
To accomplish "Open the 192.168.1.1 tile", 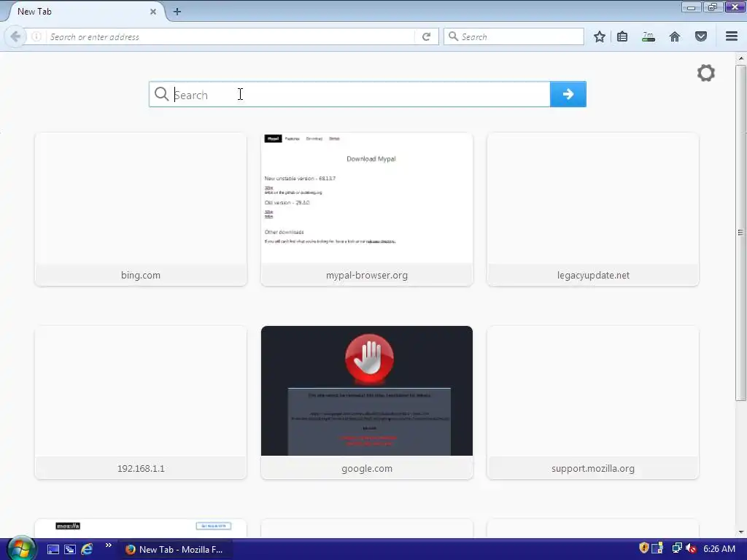I will [x=141, y=402].
